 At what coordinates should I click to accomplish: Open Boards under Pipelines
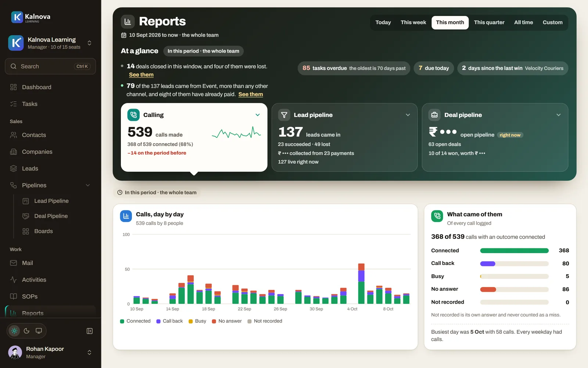click(43, 231)
